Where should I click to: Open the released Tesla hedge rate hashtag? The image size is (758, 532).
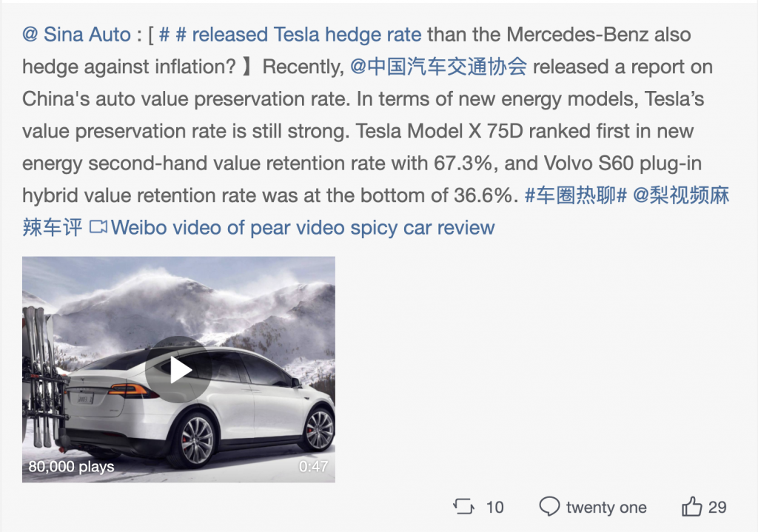[290, 35]
